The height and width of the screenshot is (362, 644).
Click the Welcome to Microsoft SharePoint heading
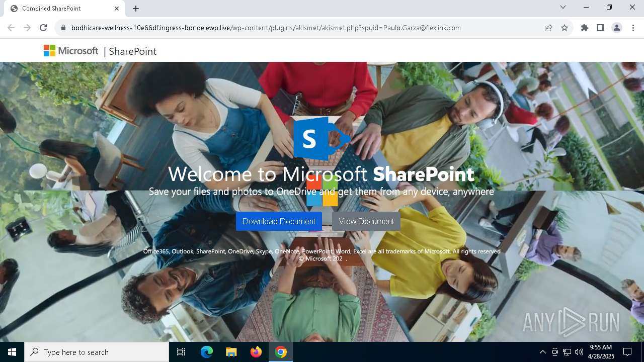[x=321, y=174]
